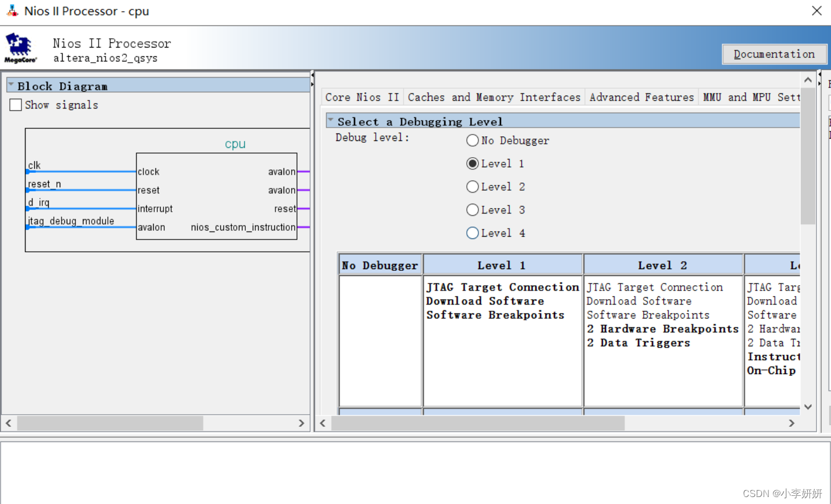
Task: Choose debug Level 2
Action: 473,186
